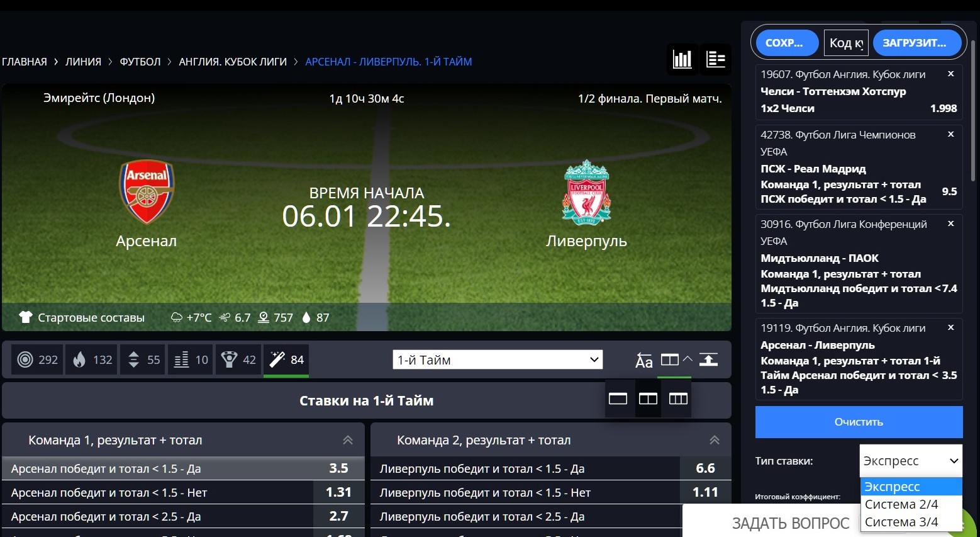The width and height of the screenshot is (980, 537).
Task: Select odds 6.6 for Ливерпуль победит и тотал < 1.5 - Да
Action: point(706,468)
